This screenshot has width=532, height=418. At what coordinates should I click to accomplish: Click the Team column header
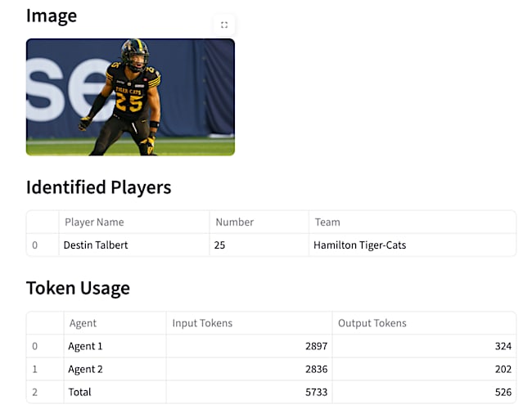tap(327, 222)
